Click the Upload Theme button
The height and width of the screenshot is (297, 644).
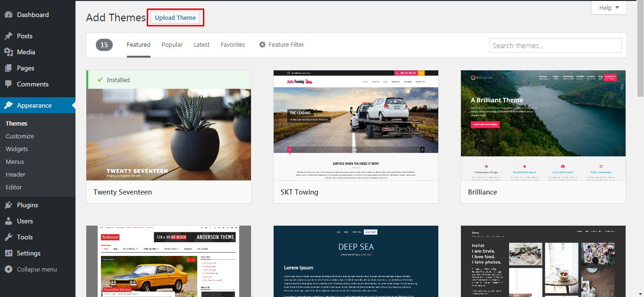(x=175, y=17)
